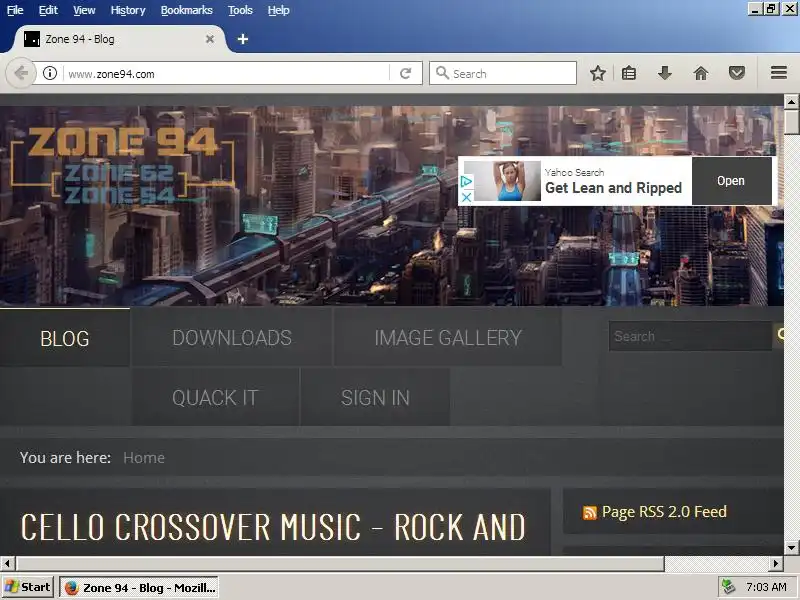Select Zone 94 - Blog taskbar button
This screenshot has height=600, width=800.
[x=139, y=588]
